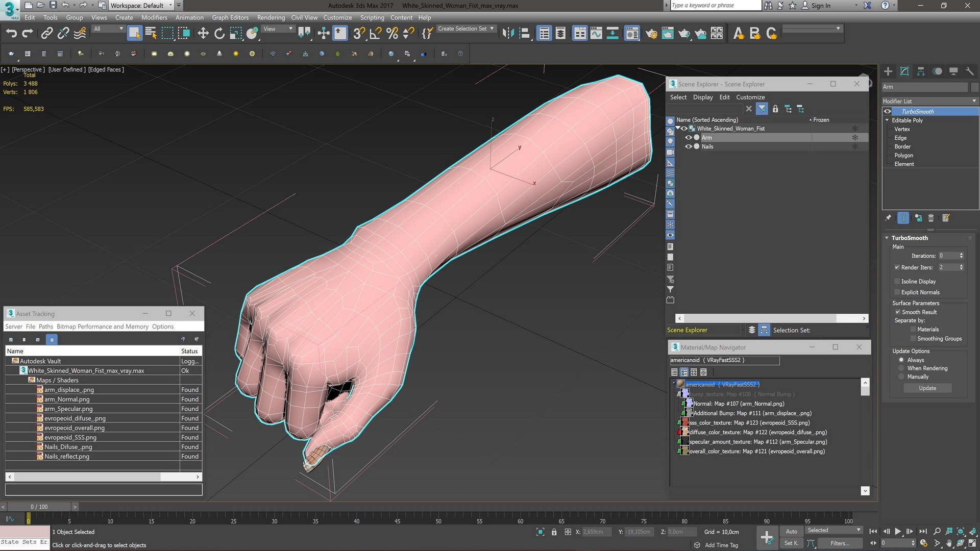Open the Create command panel tab
Viewport: 980px width, 551px height.
click(x=888, y=71)
